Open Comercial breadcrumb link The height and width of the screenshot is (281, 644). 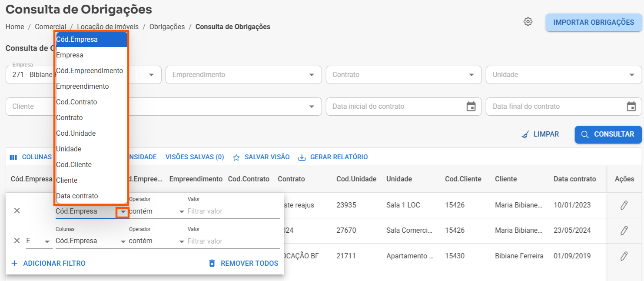coord(50,27)
